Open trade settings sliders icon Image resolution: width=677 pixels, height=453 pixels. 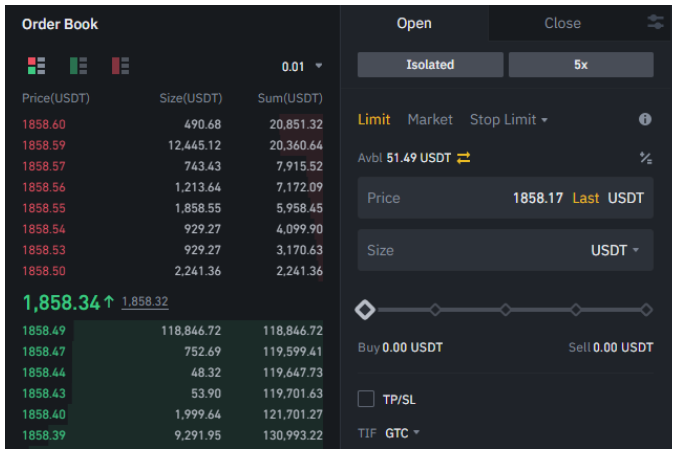pyautogui.click(x=655, y=22)
